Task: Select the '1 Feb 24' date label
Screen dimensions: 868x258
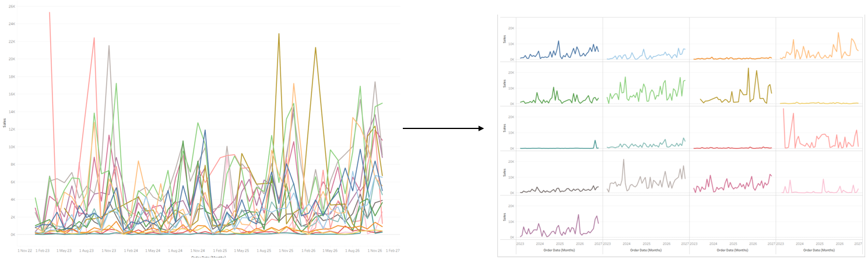Action: [130, 250]
